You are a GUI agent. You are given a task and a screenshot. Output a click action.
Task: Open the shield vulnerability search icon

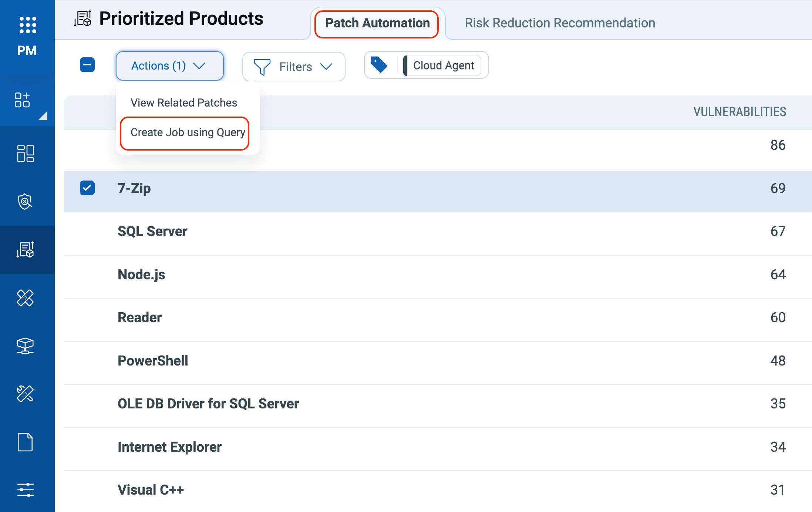tap(25, 202)
